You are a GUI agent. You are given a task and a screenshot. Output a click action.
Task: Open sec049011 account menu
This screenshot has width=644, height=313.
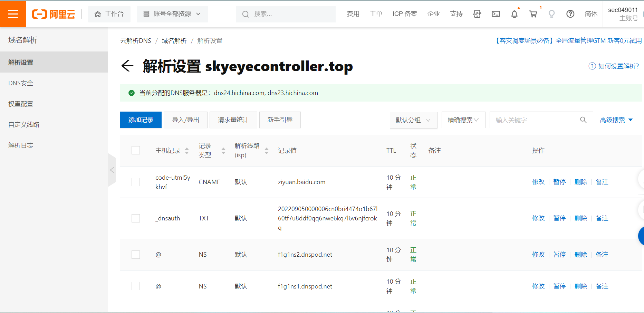click(623, 14)
